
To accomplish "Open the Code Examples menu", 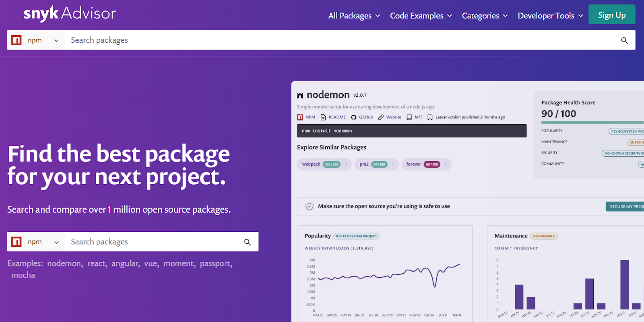I will [421, 16].
